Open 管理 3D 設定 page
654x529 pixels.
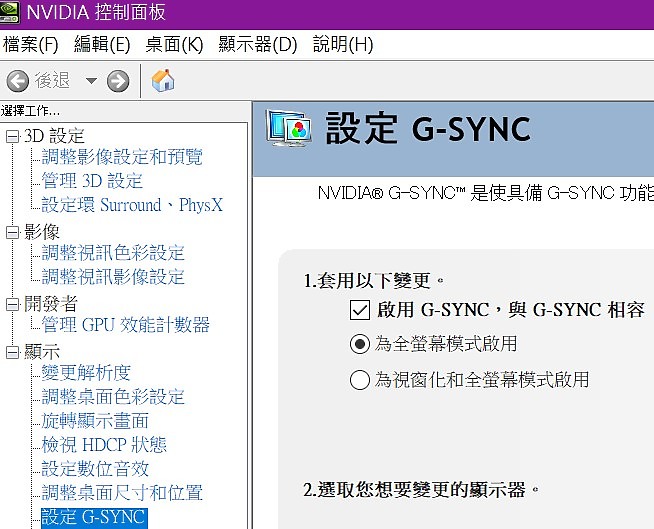coord(92,181)
